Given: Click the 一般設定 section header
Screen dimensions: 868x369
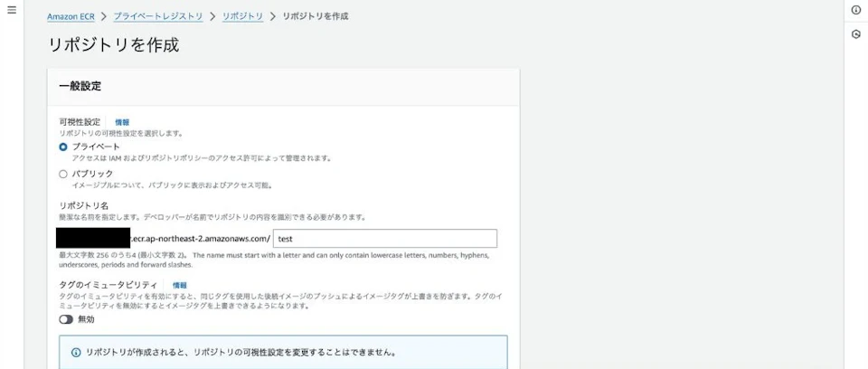Looking at the screenshot, I should pyautogui.click(x=80, y=87).
